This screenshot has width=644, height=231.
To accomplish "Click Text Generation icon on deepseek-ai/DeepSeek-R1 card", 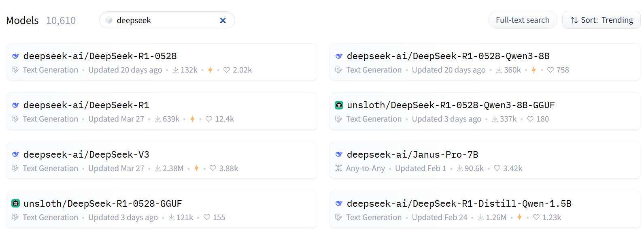I will click(15, 119).
